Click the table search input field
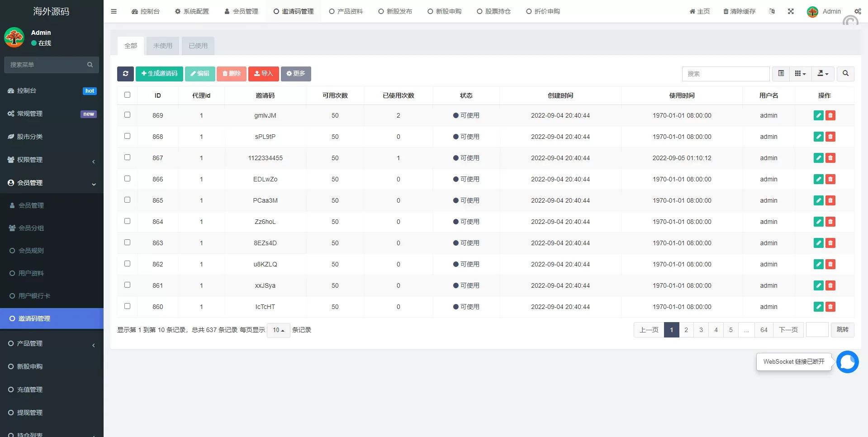Viewport: 868px width, 437px height. point(725,74)
